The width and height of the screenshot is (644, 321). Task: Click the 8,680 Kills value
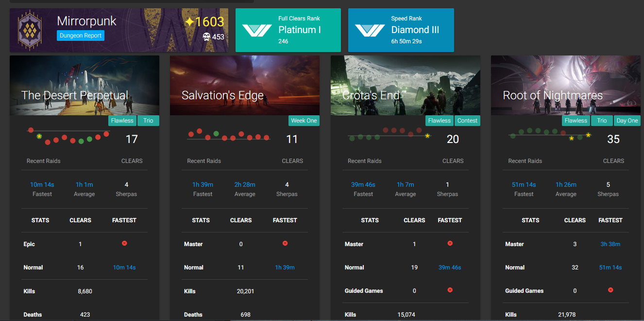point(85,291)
